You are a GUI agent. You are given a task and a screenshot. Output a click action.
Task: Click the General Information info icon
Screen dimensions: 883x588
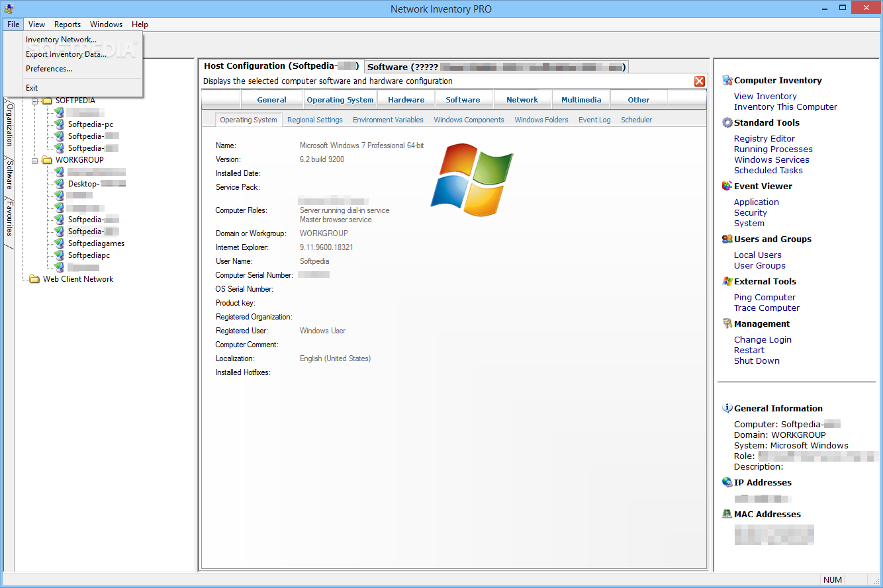(x=727, y=408)
